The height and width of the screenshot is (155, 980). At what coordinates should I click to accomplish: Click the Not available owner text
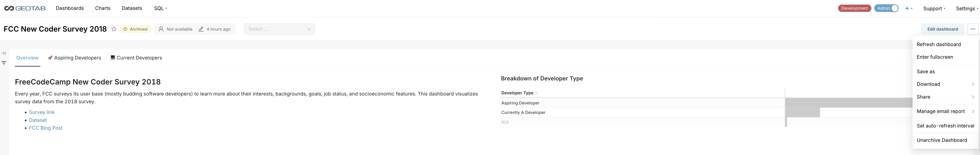click(x=179, y=29)
